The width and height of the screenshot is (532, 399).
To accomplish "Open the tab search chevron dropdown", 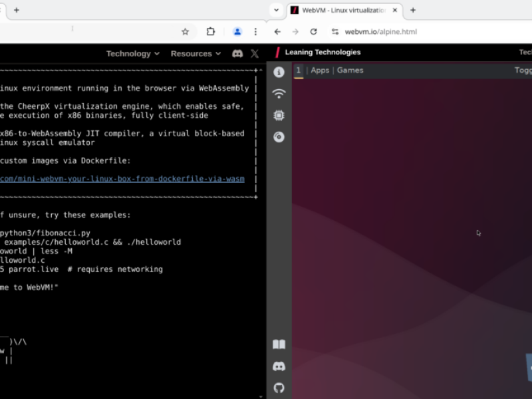I will pos(275,11).
